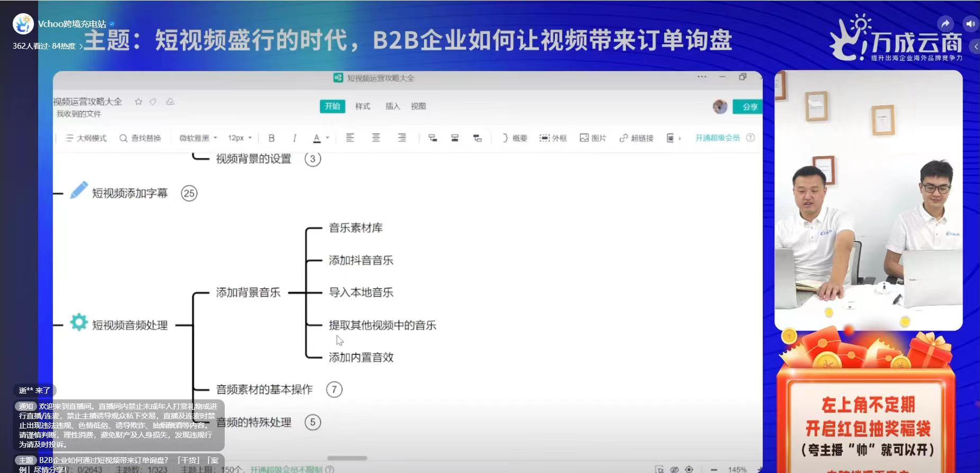Switch to the 插入 tab
Screen dimensions: 980x473
click(392, 106)
